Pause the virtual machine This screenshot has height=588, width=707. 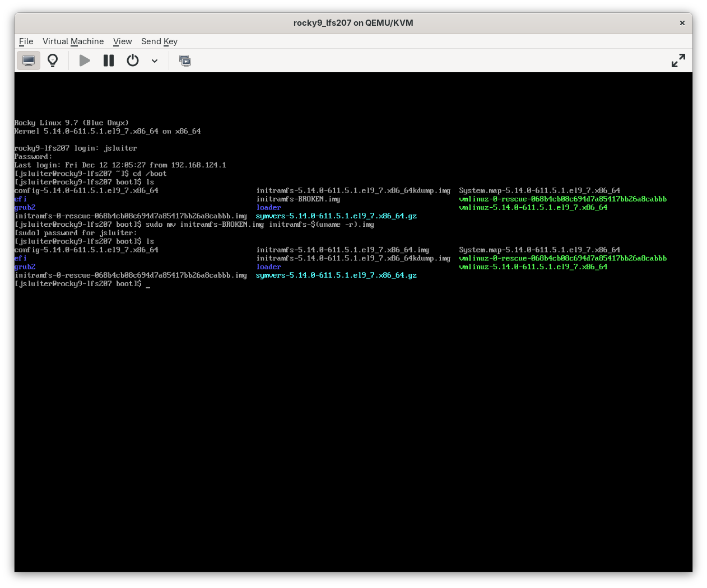[108, 60]
